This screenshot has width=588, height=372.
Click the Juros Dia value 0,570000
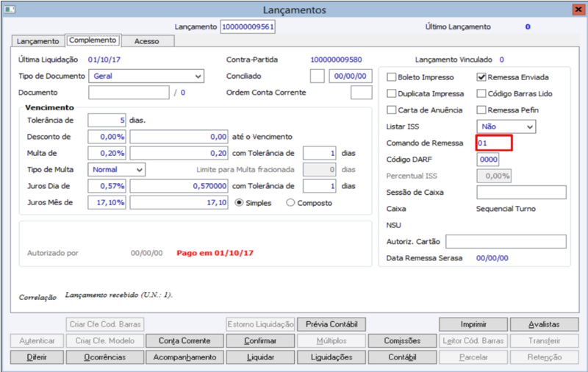pyautogui.click(x=179, y=186)
